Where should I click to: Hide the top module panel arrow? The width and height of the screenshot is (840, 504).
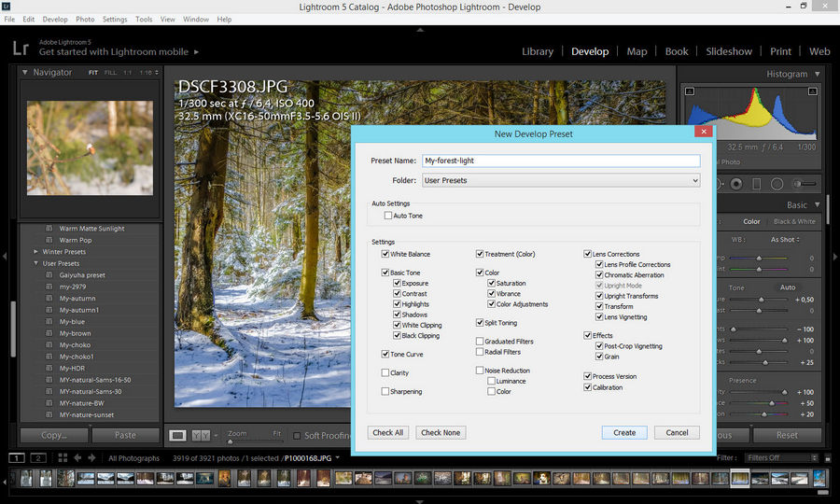[420, 30]
